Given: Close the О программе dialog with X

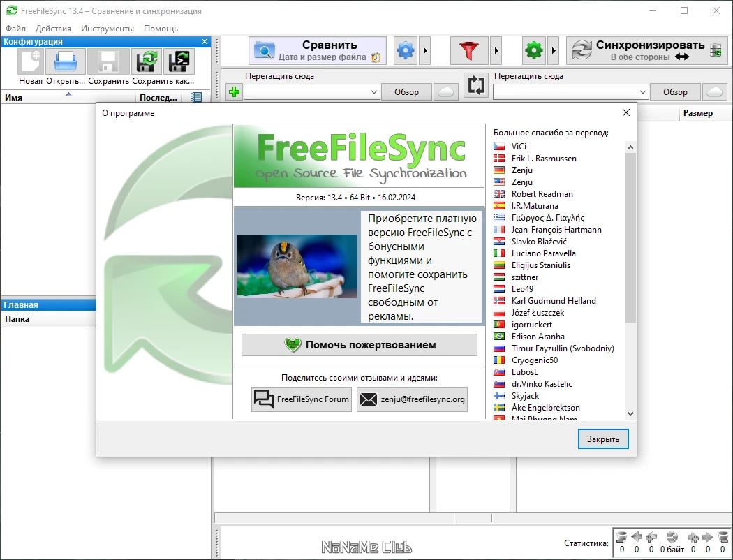Looking at the screenshot, I should pos(626,112).
